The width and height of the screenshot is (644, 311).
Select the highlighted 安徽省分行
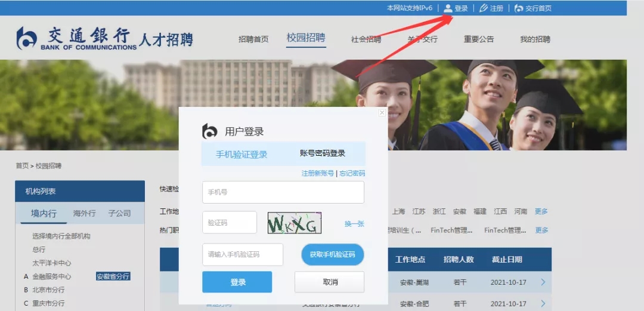113,276
